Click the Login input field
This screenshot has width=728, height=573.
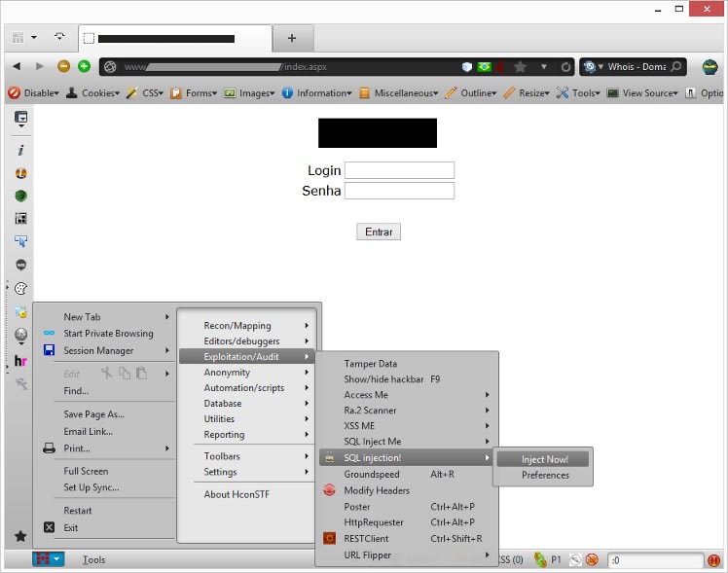[x=399, y=170]
